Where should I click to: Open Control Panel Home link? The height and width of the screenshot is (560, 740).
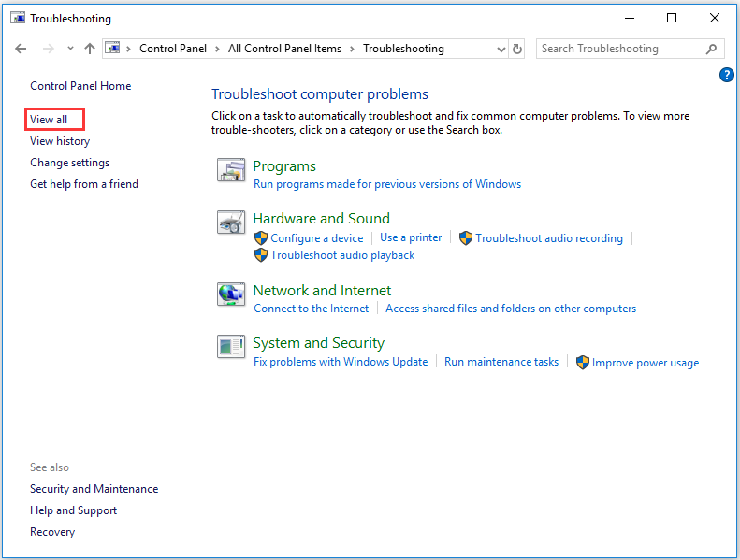[x=80, y=86]
